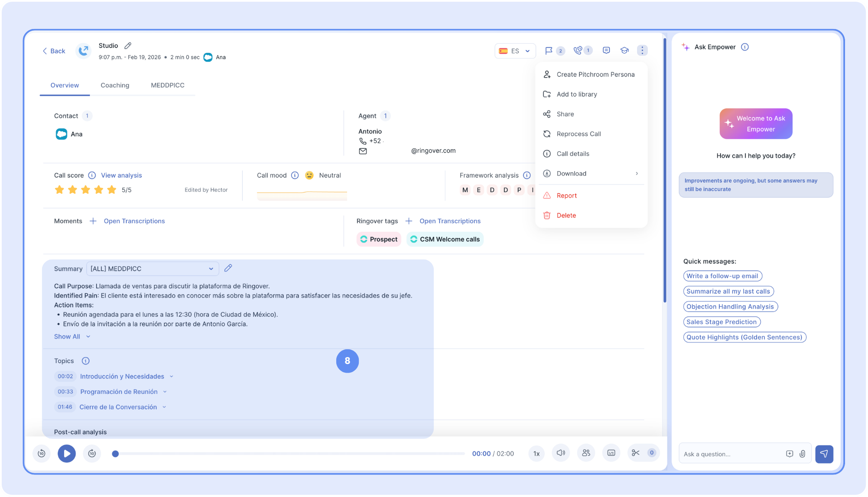Click the volume speaker icon
The image size is (868, 497).
561,453
